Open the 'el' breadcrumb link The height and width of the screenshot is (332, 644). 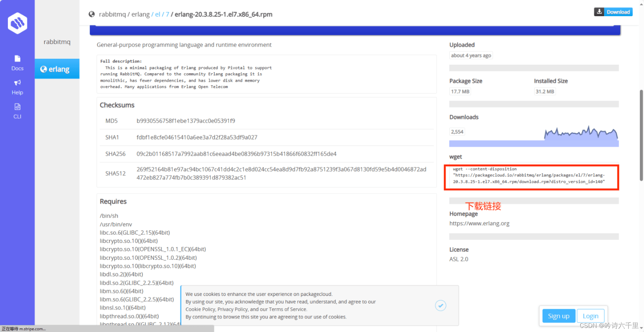pyautogui.click(x=158, y=14)
